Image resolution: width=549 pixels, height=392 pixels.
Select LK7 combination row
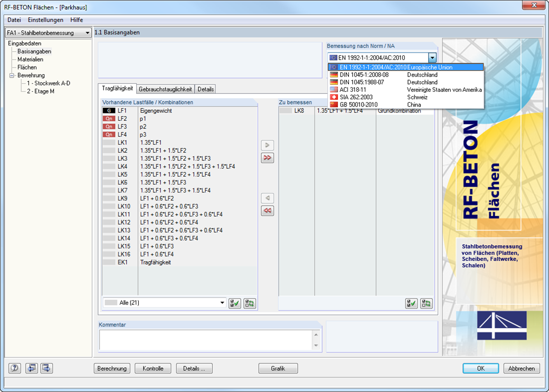click(179, 190)
